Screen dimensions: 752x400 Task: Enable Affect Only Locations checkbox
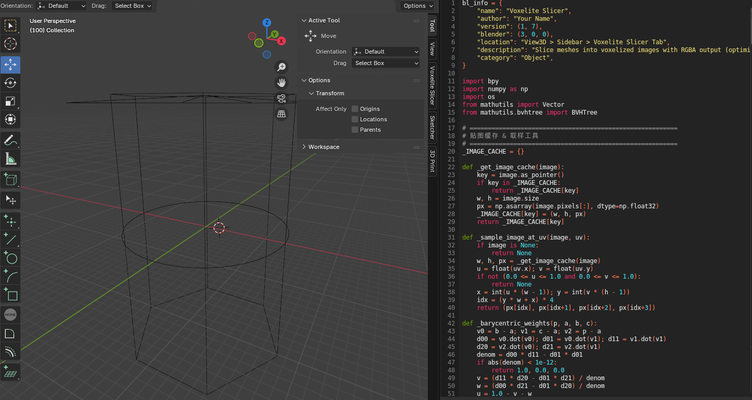(354, 119)
